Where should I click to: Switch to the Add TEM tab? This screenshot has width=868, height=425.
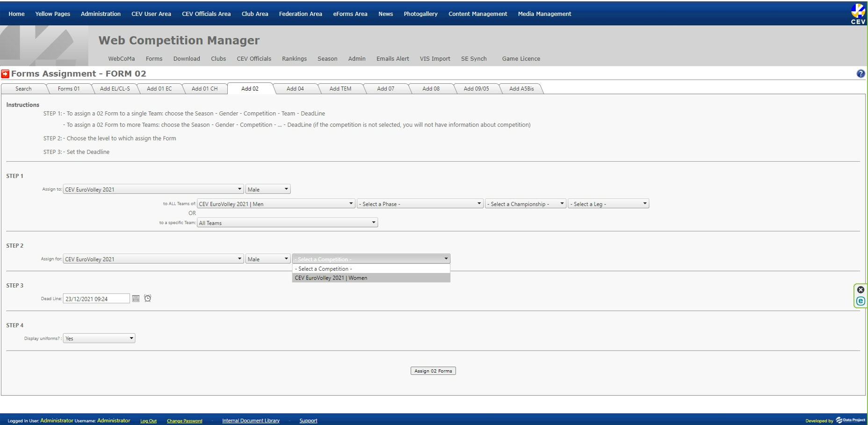click(340, 89)
